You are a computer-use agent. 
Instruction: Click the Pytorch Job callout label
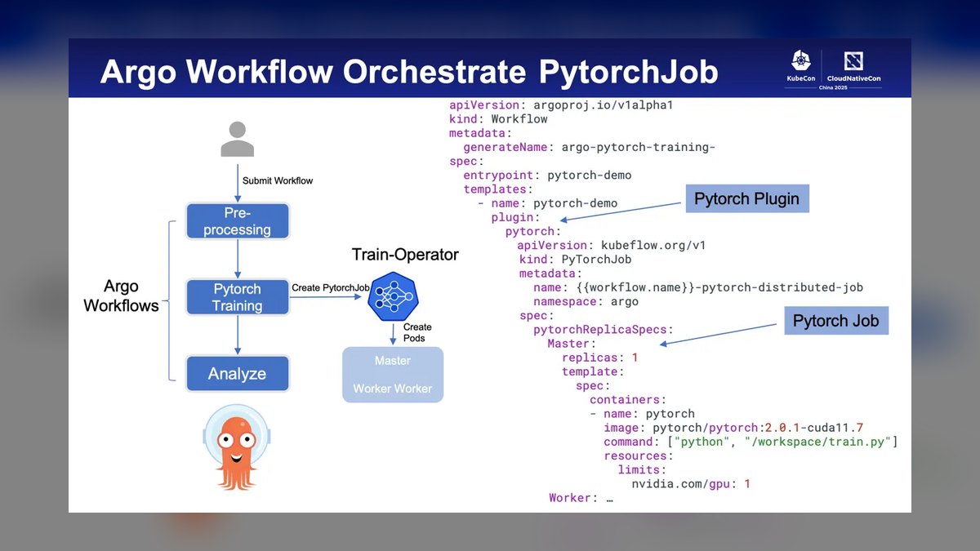click(x=835, y=320)
